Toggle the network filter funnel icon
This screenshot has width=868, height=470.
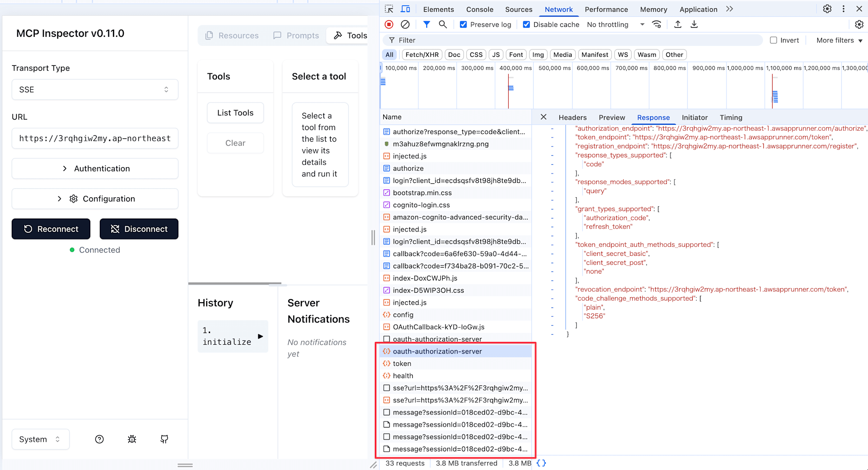(x=427, y=24)
